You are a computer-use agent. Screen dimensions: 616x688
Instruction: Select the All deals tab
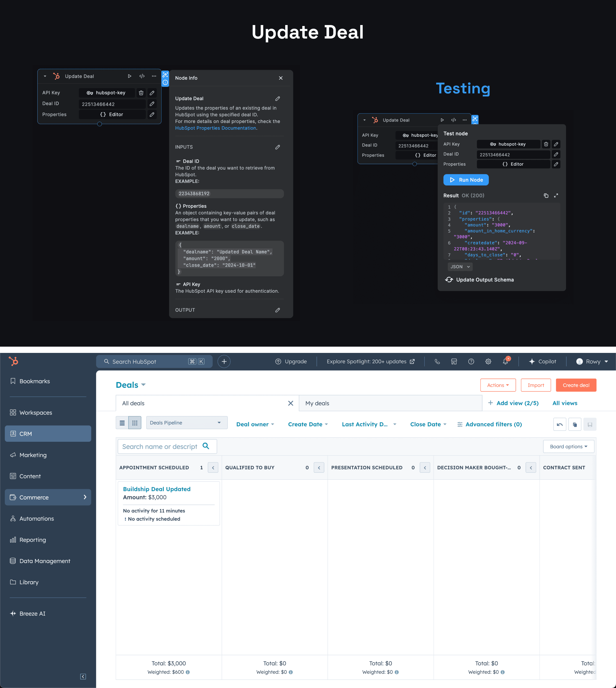[x=134, y=403]
